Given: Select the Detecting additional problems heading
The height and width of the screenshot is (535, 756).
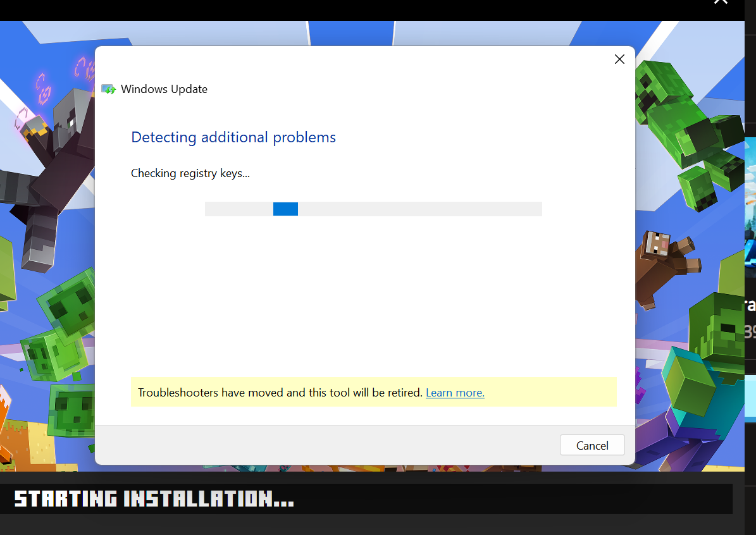Looking at the screenshot, I should point(233,137).
